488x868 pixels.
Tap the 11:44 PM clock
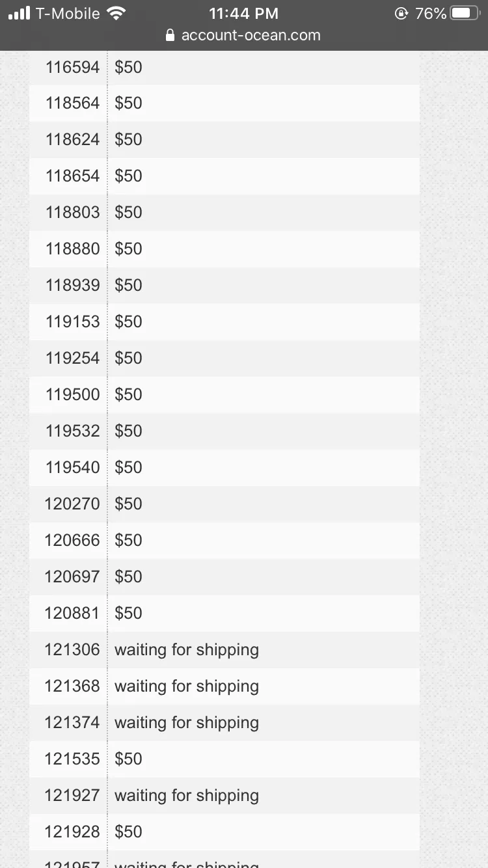[x=244, y=13]
